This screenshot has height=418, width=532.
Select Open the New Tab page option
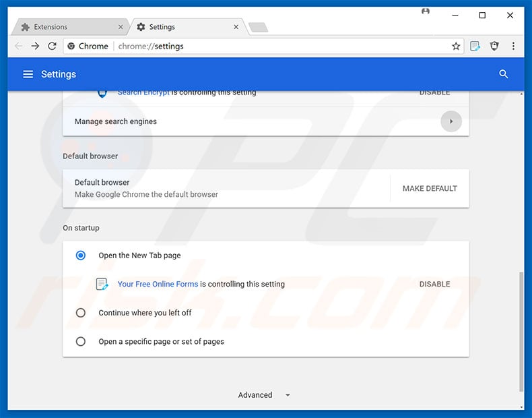(80, 256)
